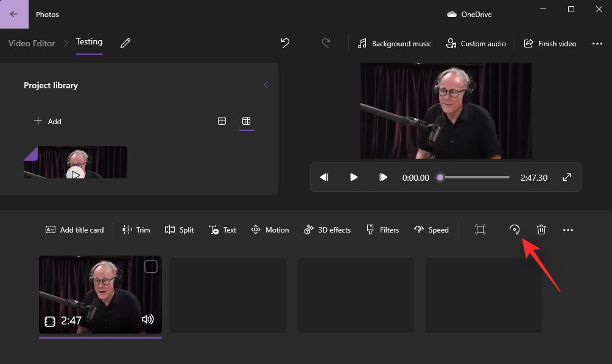Select the library video clip thumbnail
Screen dimensions: 612x364
pos(76,162)
